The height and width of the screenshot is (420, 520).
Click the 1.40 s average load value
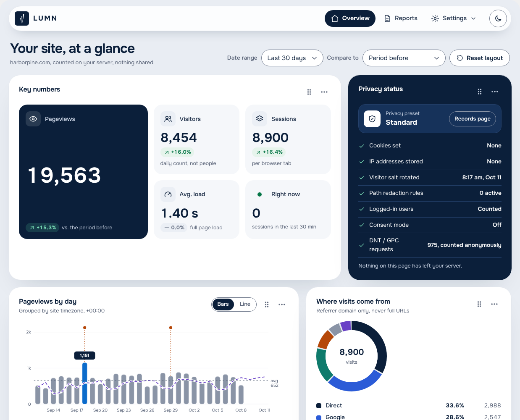(180, 213)
